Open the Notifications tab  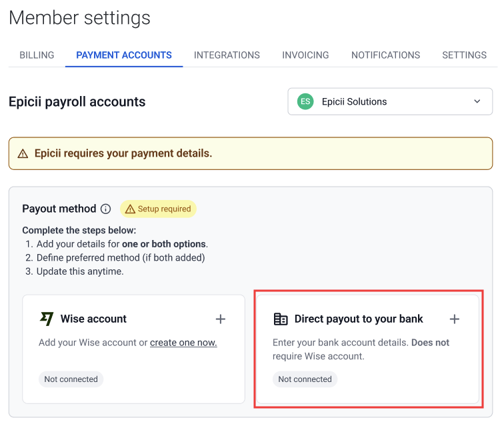385,55
